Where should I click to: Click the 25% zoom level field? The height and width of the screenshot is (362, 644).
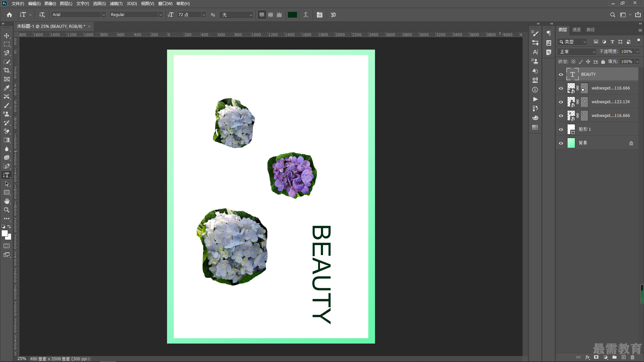(22, 359)
